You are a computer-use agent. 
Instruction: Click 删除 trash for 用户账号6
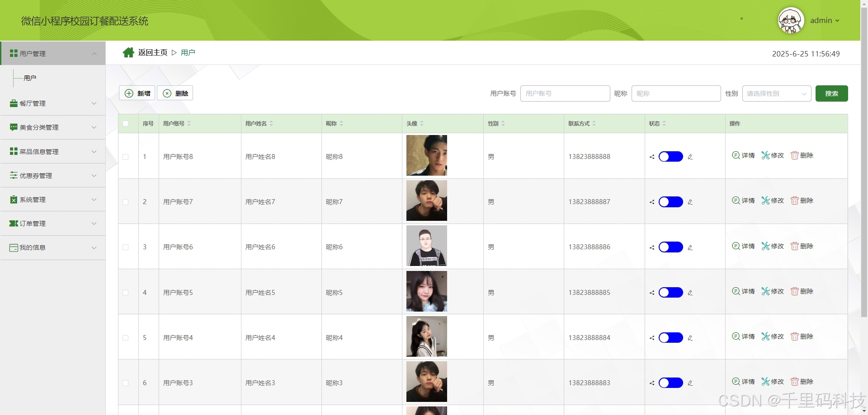pos(802,246)
